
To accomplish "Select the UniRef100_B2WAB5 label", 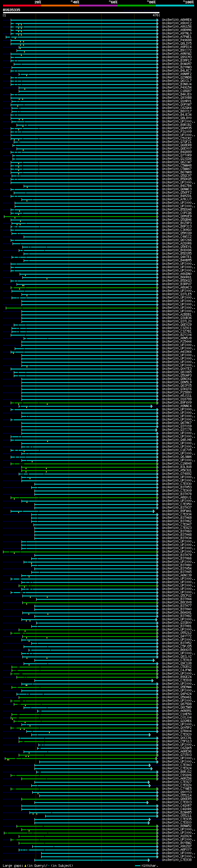I will [x=177, y=813].
